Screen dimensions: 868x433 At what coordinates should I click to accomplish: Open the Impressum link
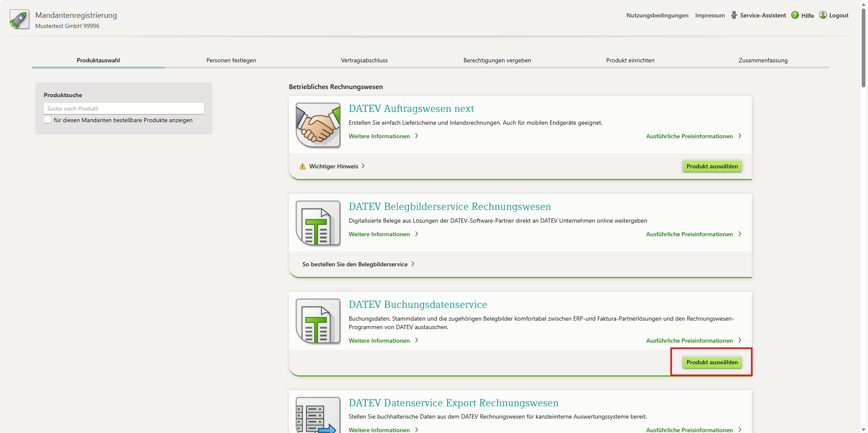click(710, 15)
